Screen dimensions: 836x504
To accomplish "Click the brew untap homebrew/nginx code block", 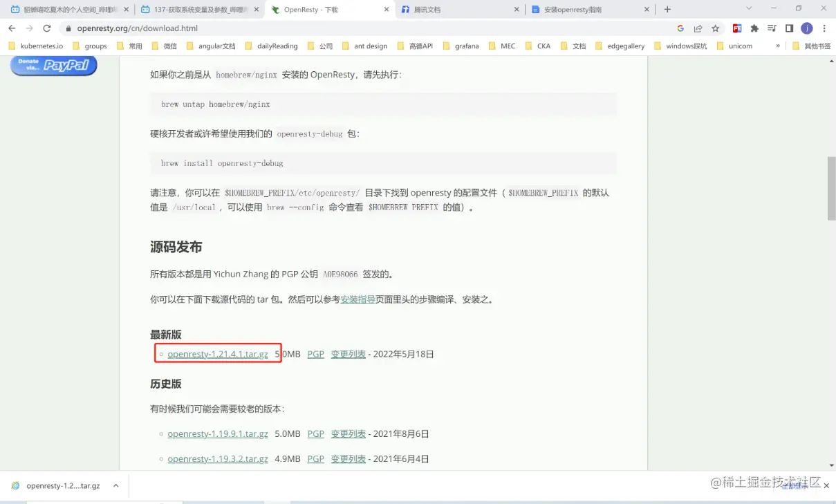I will click(x=383, y=104).
